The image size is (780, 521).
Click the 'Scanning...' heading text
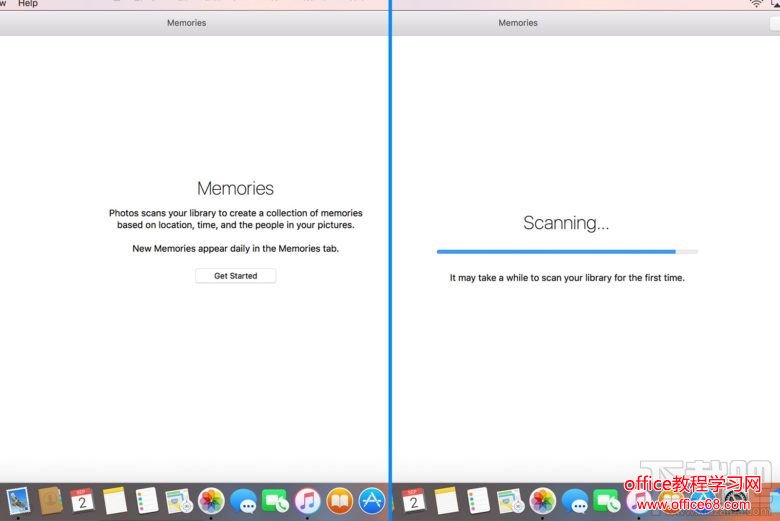[566, 223]
